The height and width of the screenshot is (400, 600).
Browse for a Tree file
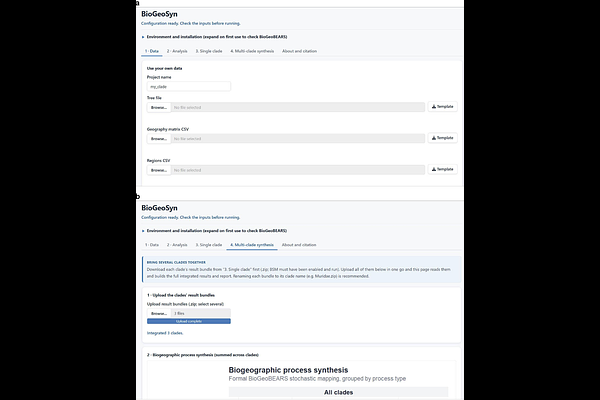click(159, 107)
